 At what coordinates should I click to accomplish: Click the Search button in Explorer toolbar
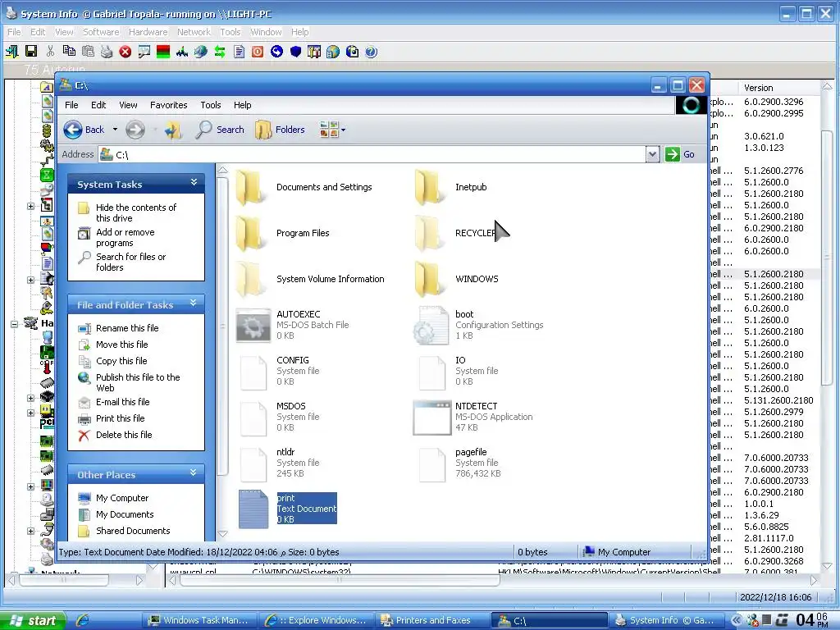tap(220, 130)
